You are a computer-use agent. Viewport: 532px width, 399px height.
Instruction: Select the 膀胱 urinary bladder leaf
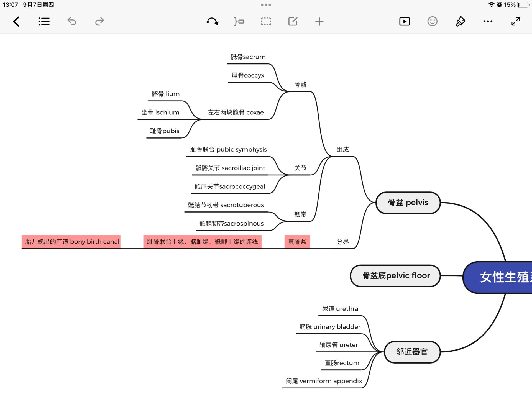(330, 327)
